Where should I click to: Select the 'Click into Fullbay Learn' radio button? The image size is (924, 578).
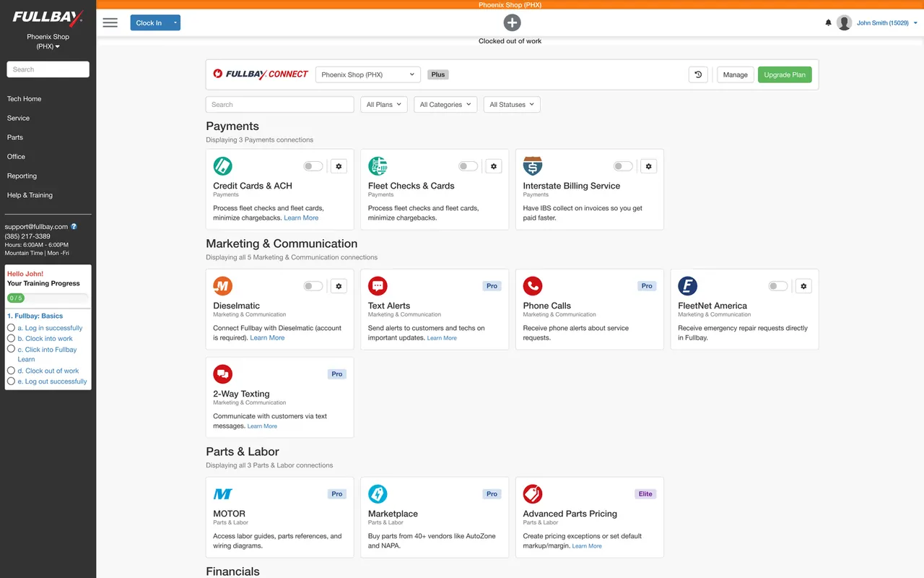pos(11,349)
